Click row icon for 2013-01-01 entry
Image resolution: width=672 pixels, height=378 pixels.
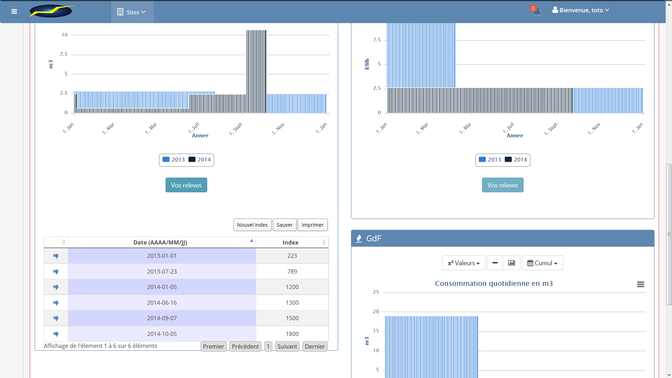point(56,256)
